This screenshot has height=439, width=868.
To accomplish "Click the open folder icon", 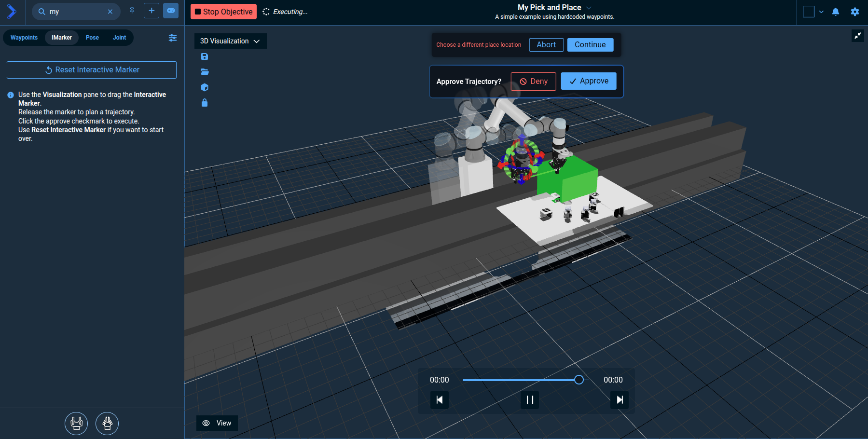I will point(205,72).
